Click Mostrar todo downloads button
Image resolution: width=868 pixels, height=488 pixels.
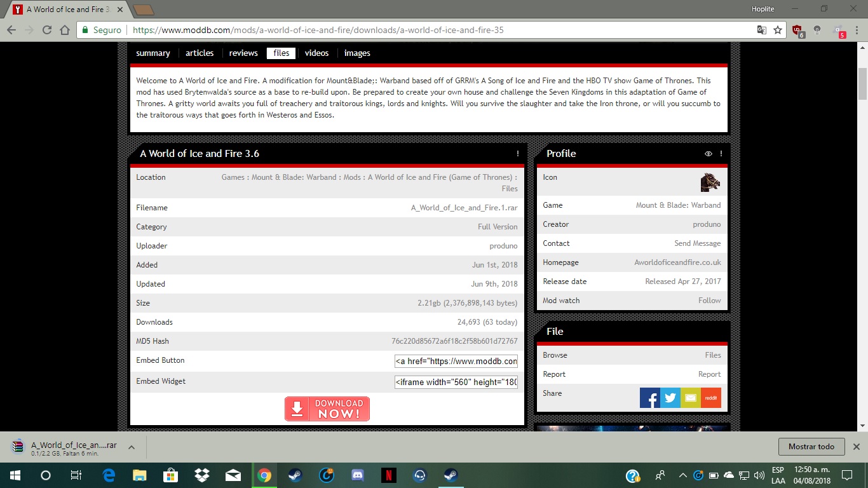point(811,447)
